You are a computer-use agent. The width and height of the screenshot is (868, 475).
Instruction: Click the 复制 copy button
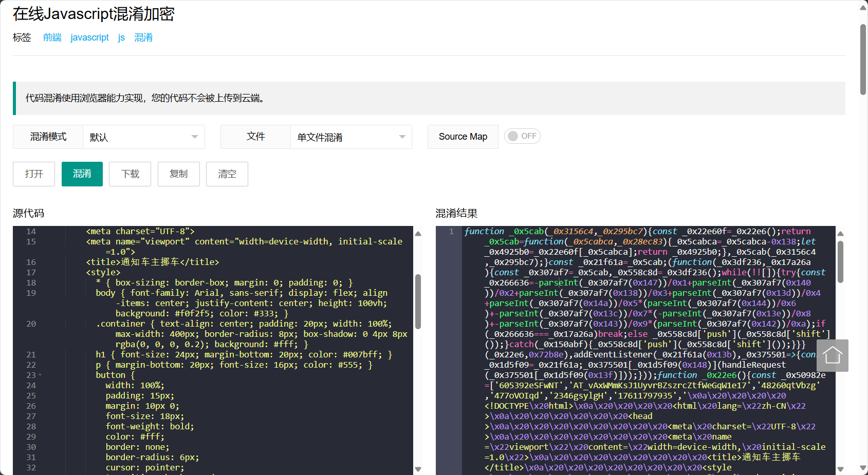click(x=179, y=174)
